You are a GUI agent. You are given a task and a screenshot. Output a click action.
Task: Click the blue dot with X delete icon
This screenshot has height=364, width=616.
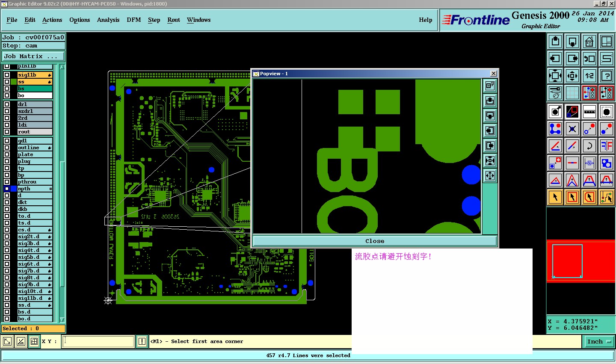572,129
